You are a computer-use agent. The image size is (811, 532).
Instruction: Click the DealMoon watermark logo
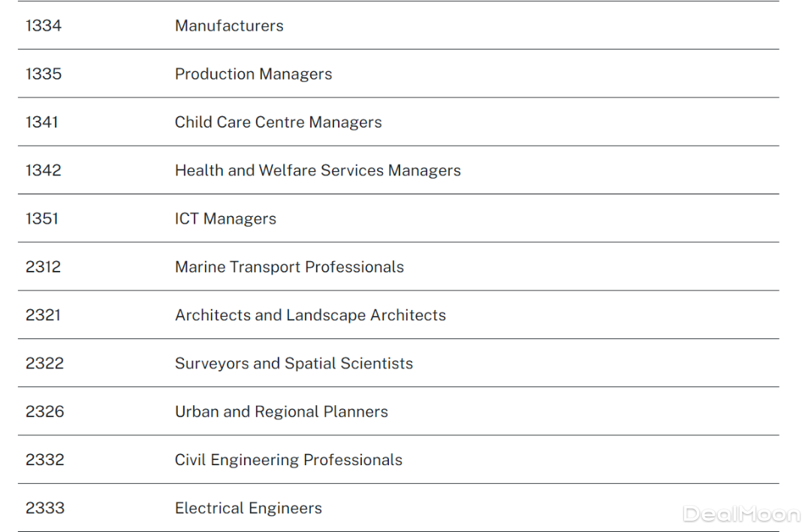click(x=741, y=514)
